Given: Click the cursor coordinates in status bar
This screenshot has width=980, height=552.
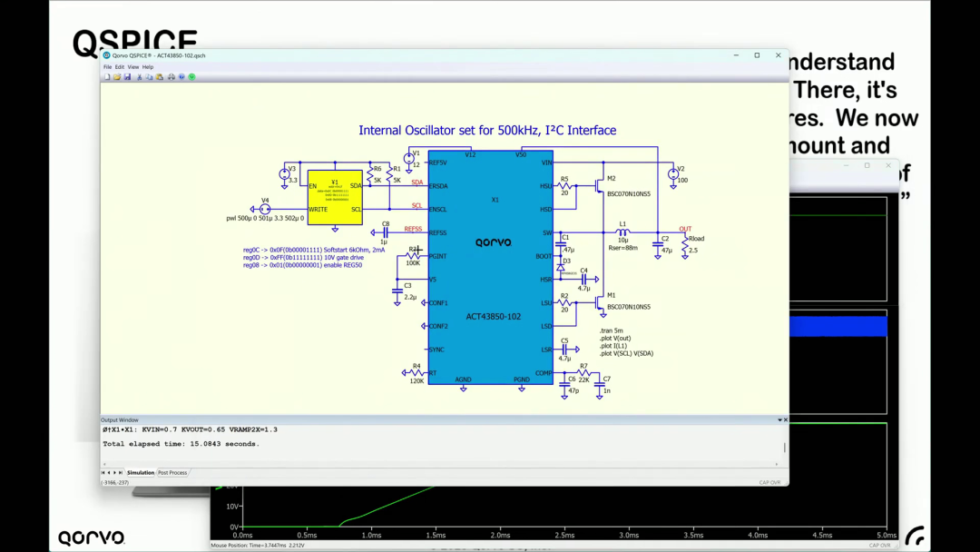Looking at the screenshot, I should (x=115, y=483).
